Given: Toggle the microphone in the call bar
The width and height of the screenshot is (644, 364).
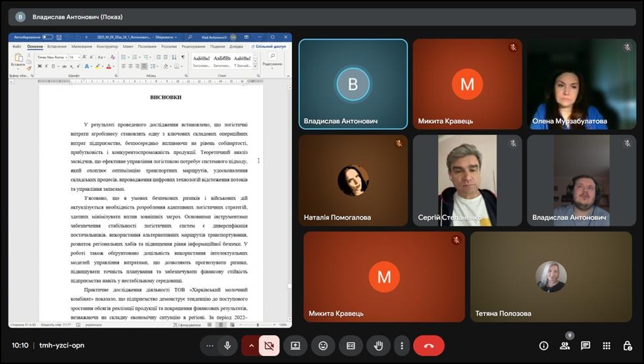Looking at the screenshot, I should [228, 346].
